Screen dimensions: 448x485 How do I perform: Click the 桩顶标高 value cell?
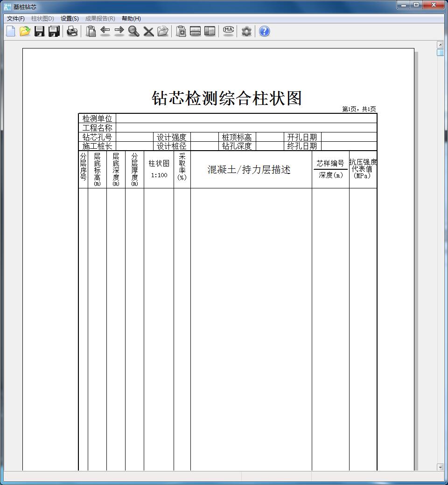click(270, 137)
